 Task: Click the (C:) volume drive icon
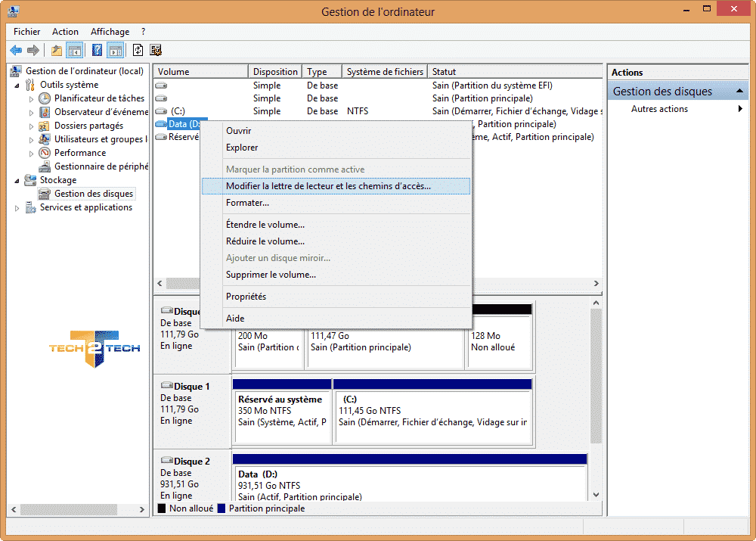pyautogui.click(x=161, y=111)
